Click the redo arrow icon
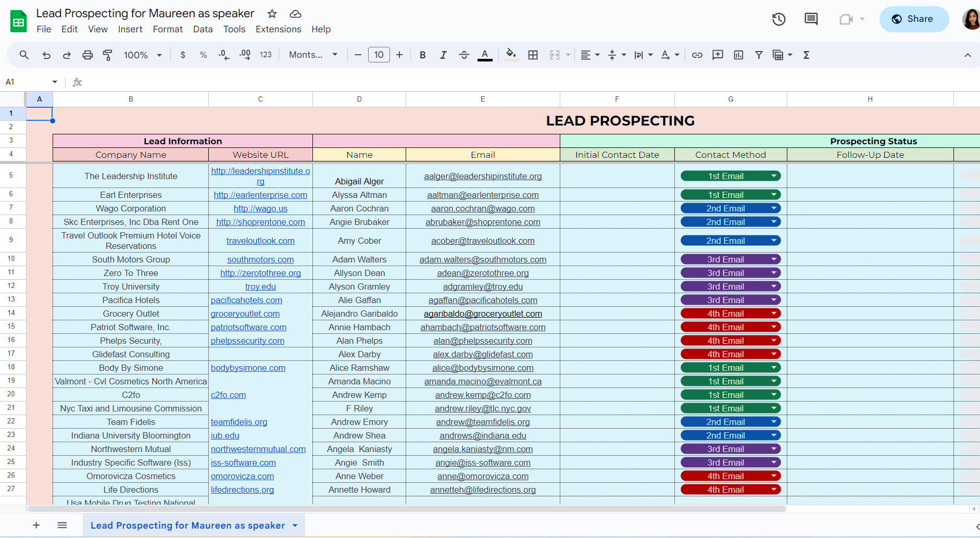The width and height of the screenshot is (980, 538). click(x=67, y=55)
